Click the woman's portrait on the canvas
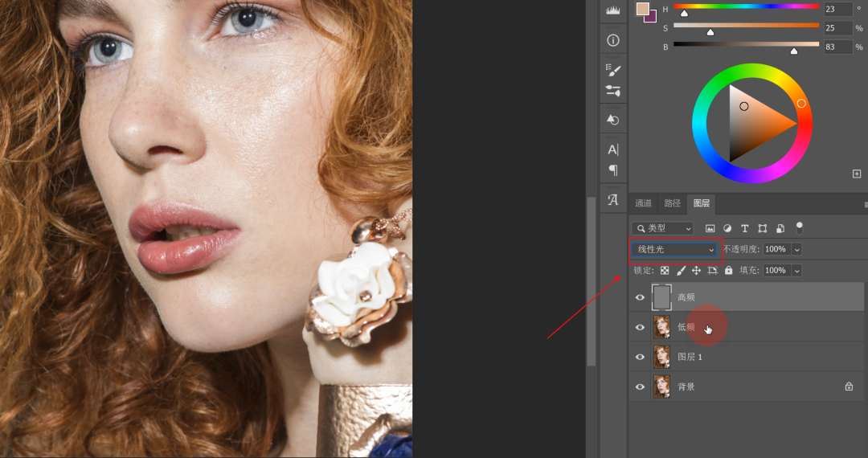The image size is (868, 458). click(x=206, y=228)
